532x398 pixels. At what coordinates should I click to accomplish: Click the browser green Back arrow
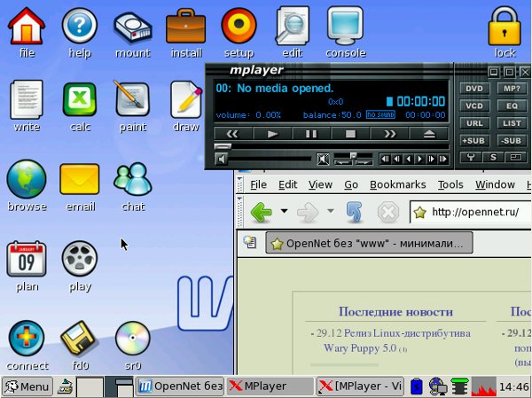[262, 212]
